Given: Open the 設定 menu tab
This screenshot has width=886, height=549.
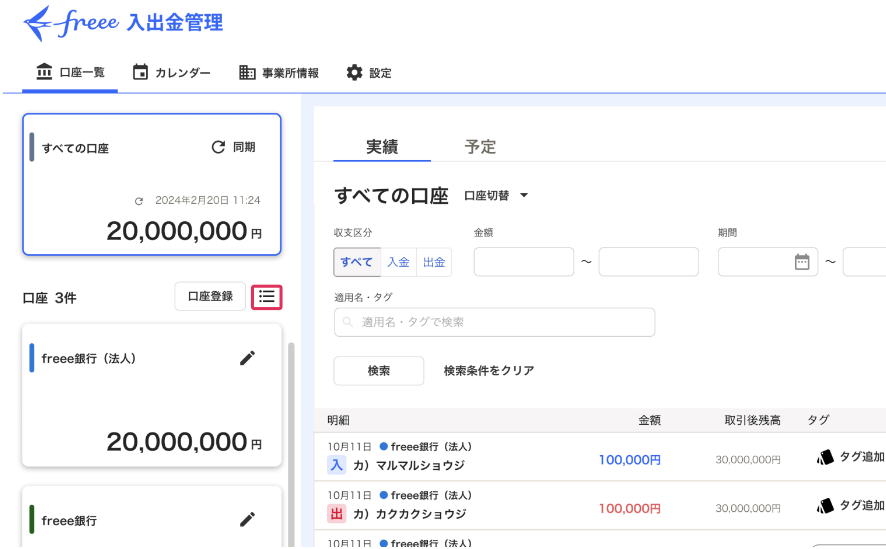Looking at the screenshot, I should (x=368, y=72).
